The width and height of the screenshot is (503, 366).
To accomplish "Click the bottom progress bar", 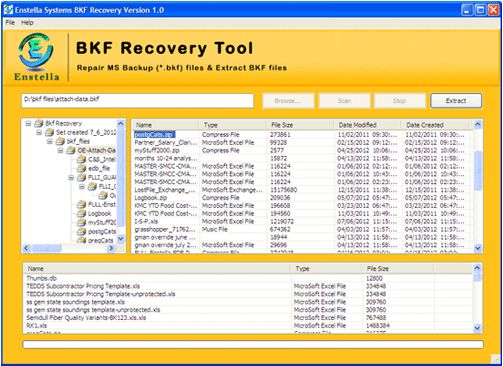I will [253, 344].
